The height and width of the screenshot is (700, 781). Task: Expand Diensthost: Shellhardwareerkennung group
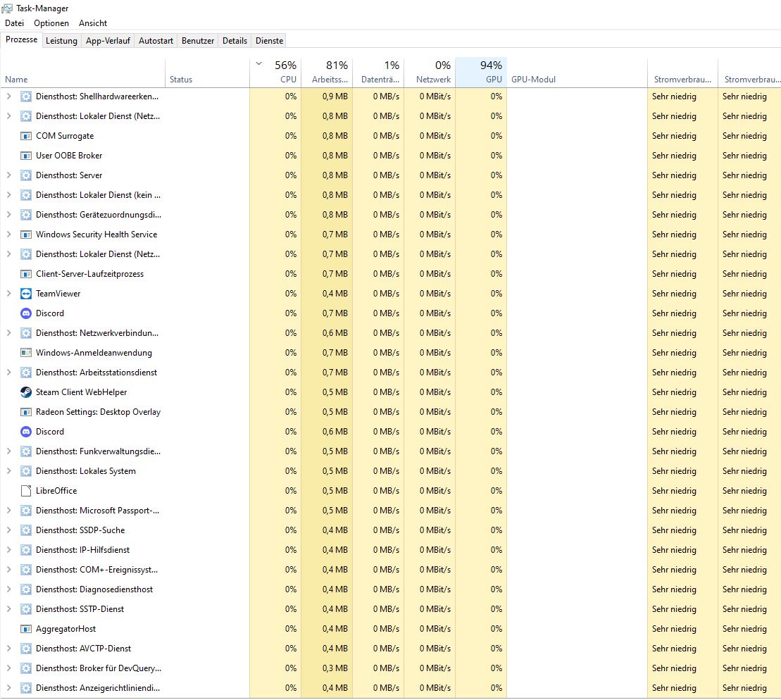(x=8, y=96)
